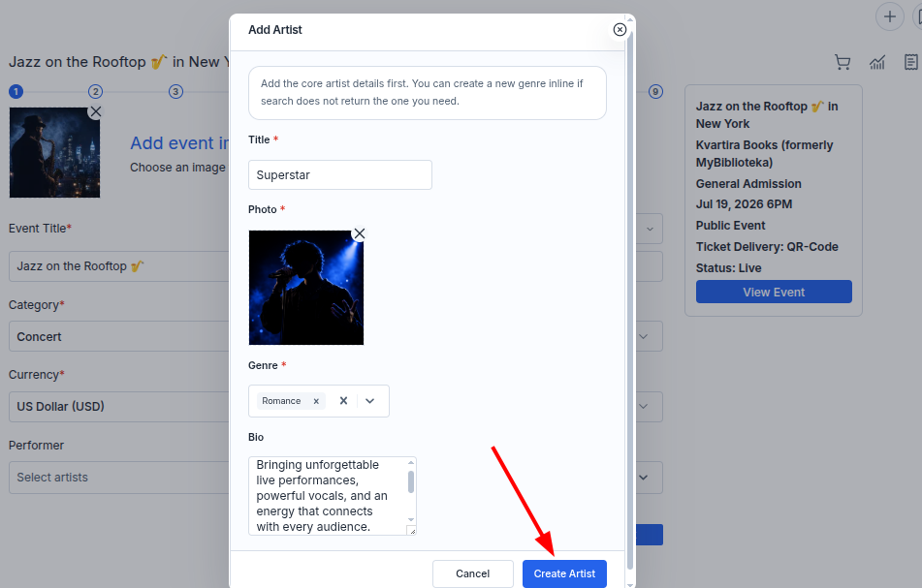Go to wizard step 3
The height and width of the screenshot is (588, 922).
(175, 92)
